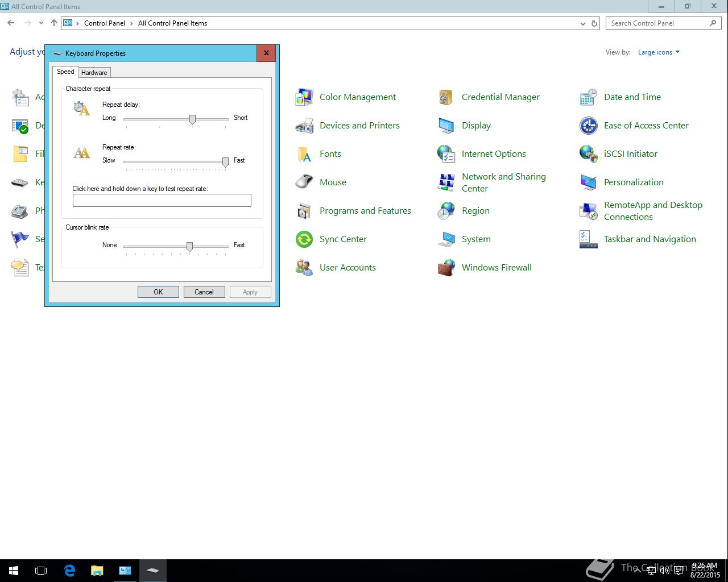Click Cancel in Keyboard Properties

click(204, 292)
